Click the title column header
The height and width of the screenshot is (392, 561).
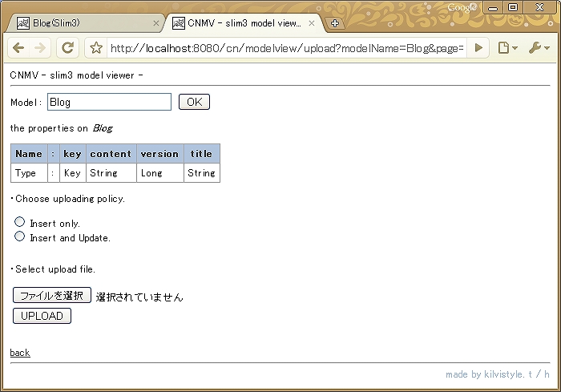pos(201,154)
